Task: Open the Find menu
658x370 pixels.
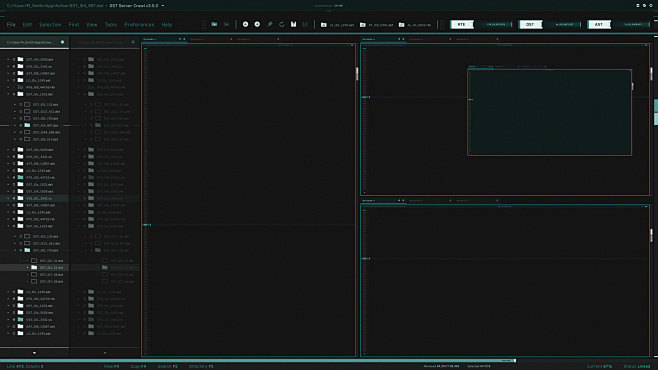Action: [x=74, y=25]
